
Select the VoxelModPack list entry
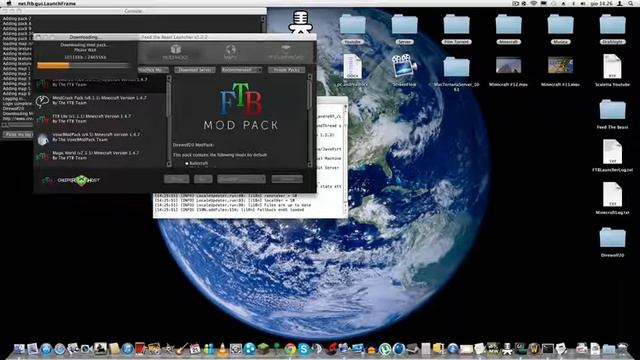[100, 137]
